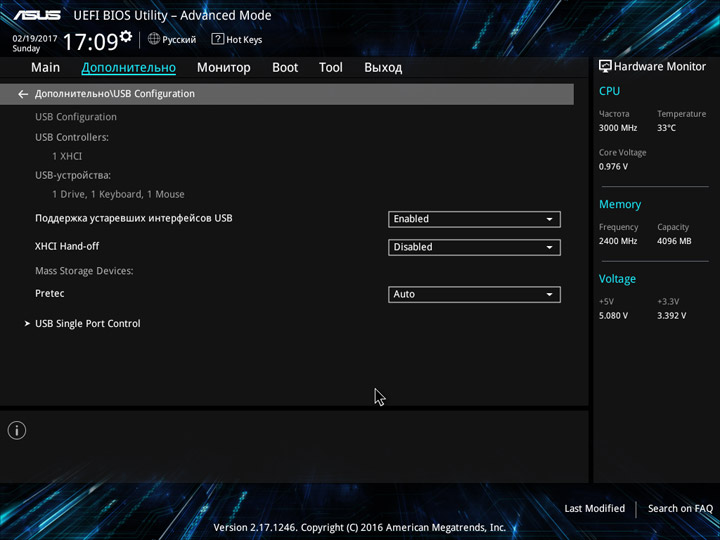
Task: Click the 1 XHCI controller entry
Action: 67,156
